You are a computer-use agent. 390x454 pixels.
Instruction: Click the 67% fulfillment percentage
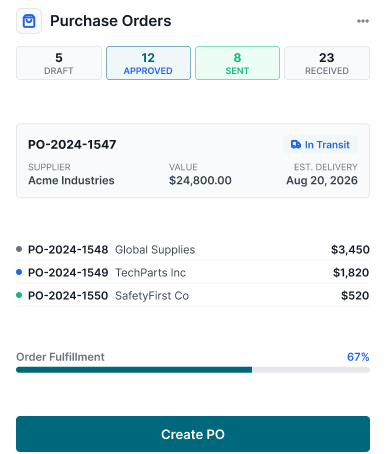pyautogui.click(x=358, y=357)
